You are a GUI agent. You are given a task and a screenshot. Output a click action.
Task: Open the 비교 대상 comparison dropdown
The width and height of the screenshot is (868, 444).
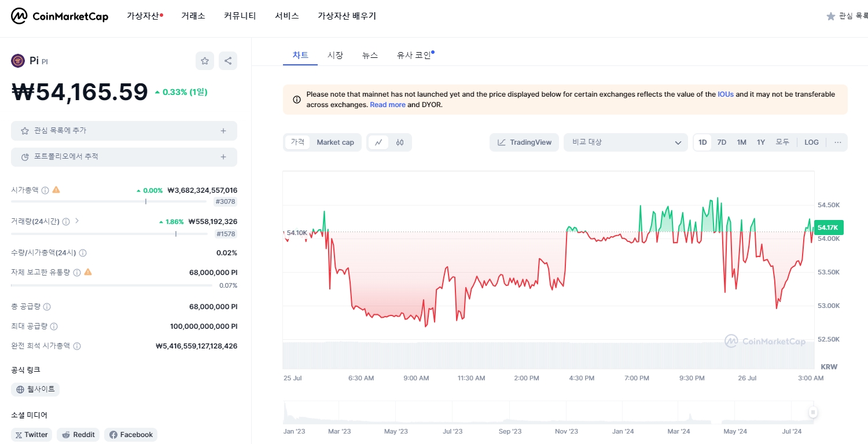pyautogui.click(x=626, y=142)
